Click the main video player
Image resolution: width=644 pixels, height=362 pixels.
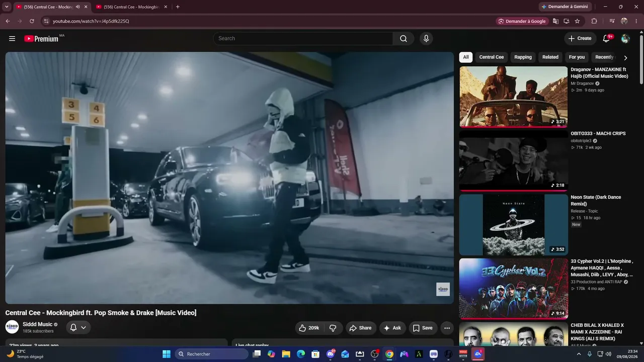click(229, 178)
